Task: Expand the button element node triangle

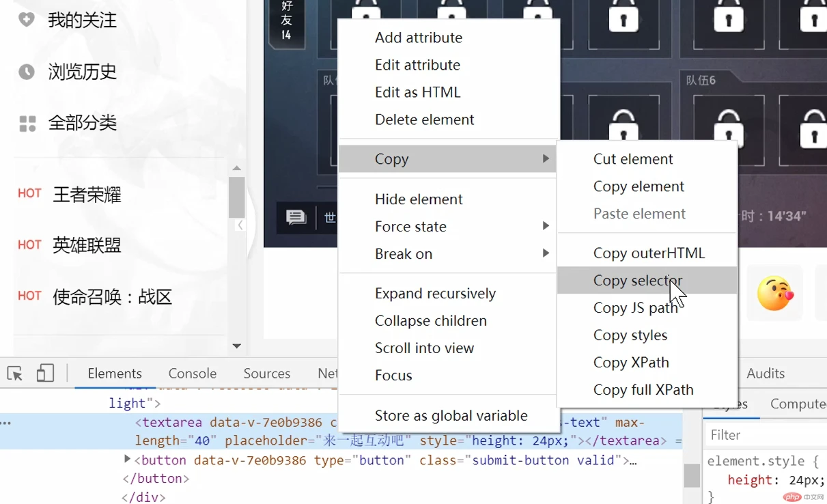Action: click(x=127, y=460)
